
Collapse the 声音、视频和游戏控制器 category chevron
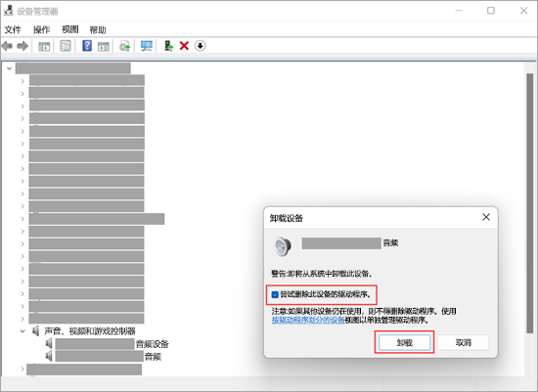point(22,331)
